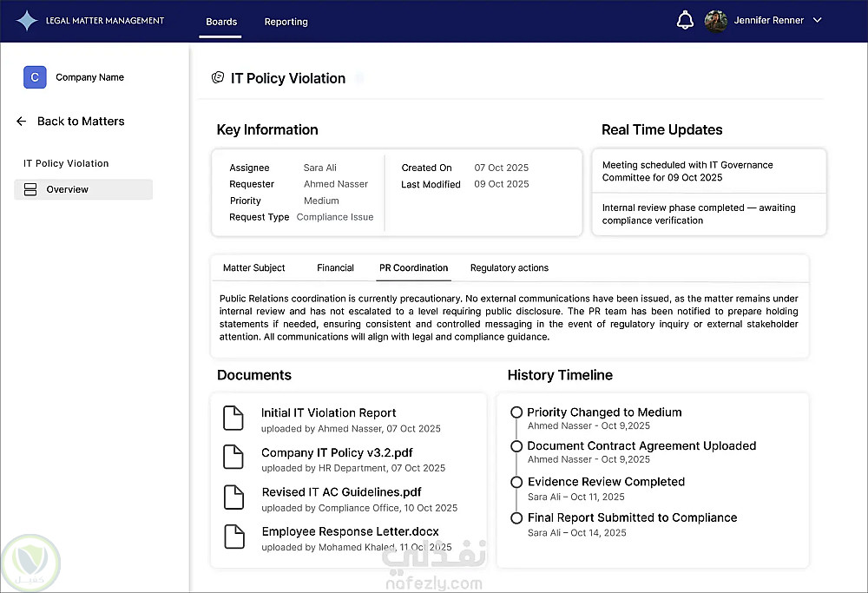Click the back arrow beside Back to Matters
The width and height of the screenshot is (868, 593).
(22, 122)
